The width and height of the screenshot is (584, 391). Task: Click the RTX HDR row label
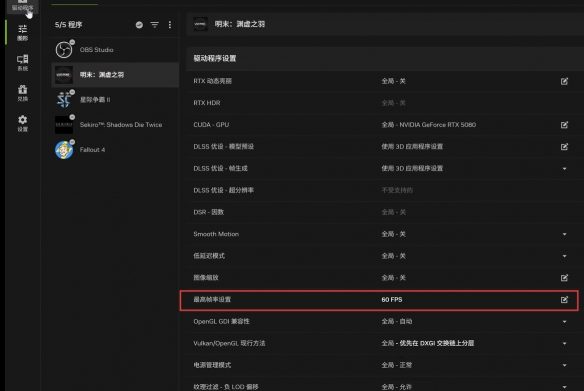[x=207, y=103]
